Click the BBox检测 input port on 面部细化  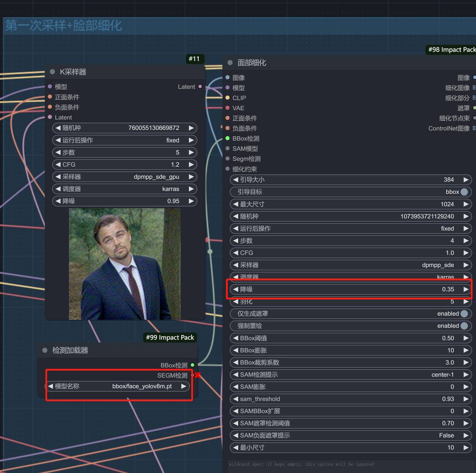227,139
